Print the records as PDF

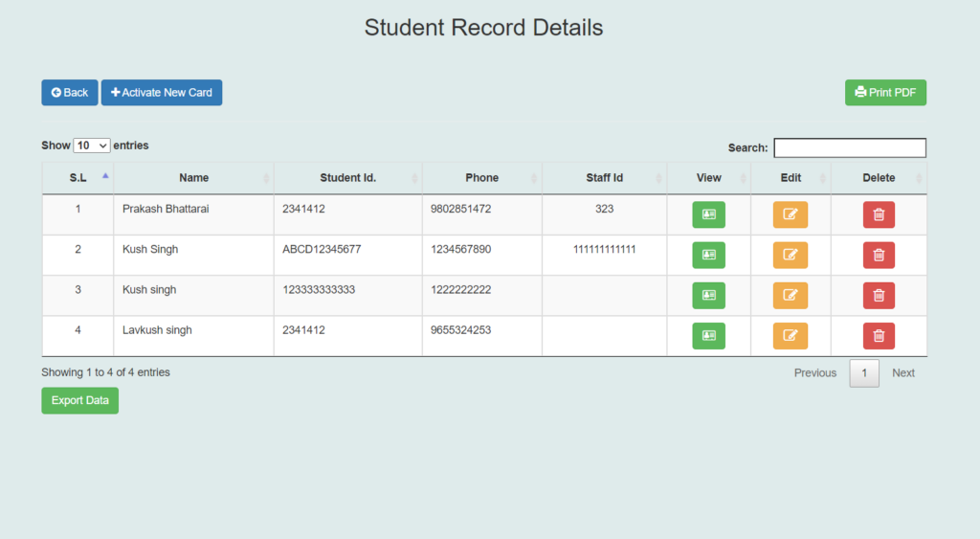[885, 93]
